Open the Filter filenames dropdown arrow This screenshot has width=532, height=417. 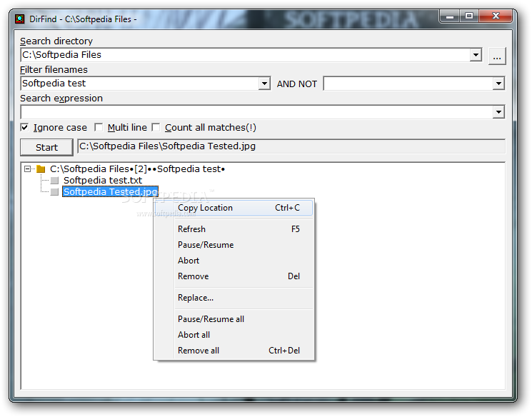coord(264,84)
